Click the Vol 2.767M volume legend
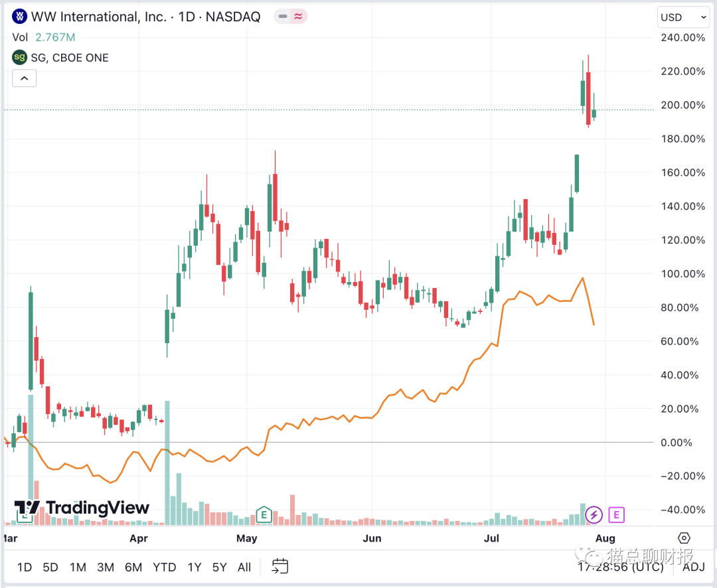The height and width of the screenshot is (588, 717). point(44,37)
